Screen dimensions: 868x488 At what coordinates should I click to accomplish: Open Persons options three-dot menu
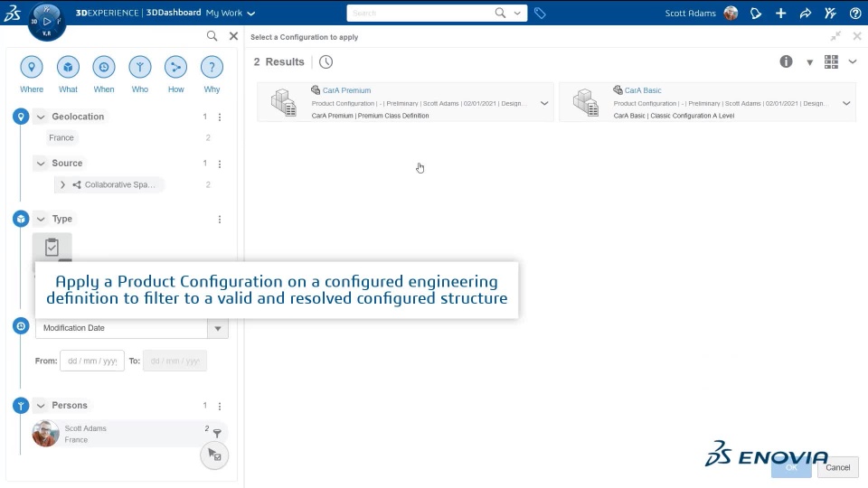[x=220, y=406]
